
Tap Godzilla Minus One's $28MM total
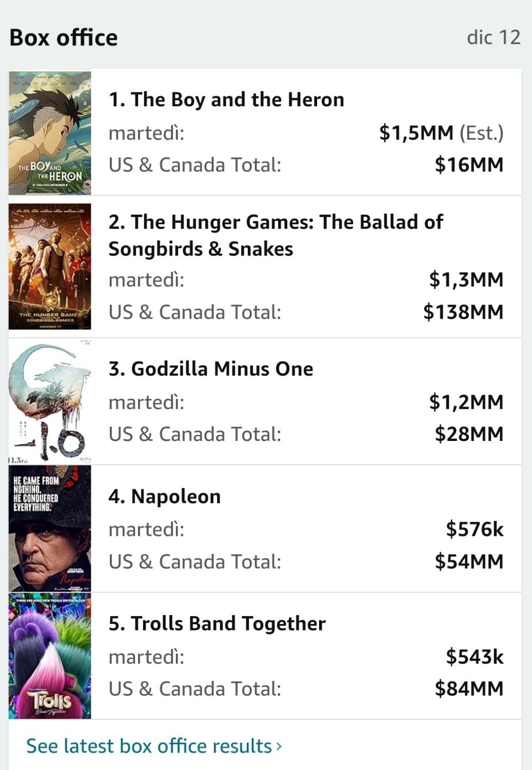coord(469,434)
